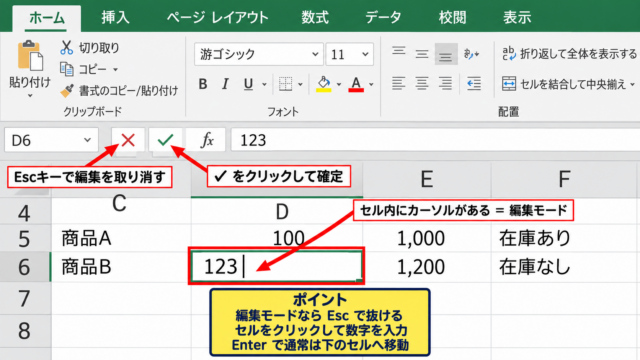Screen dimensions: 640x360
Task: Toggle Italic formatting
Action: [225, 84]
